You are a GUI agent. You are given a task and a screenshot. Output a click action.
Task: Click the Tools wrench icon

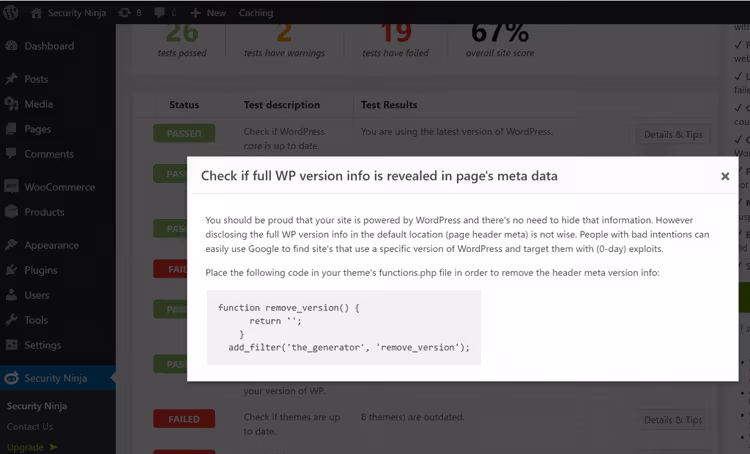(x=11, y=320)
